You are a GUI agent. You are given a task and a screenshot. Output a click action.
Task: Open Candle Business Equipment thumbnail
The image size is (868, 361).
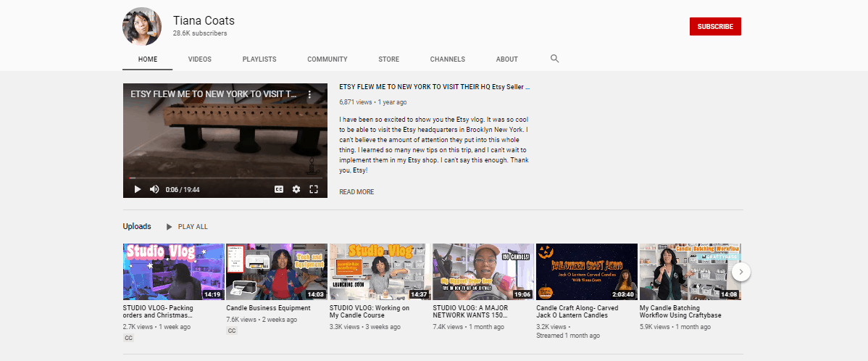277,272
